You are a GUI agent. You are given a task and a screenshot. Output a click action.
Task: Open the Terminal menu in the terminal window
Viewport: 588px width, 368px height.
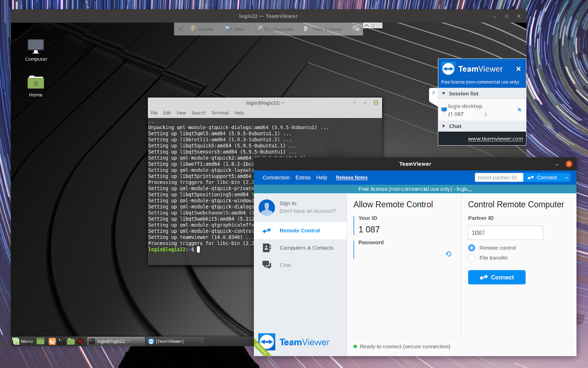pyautogui.click(x=220, y=113)
